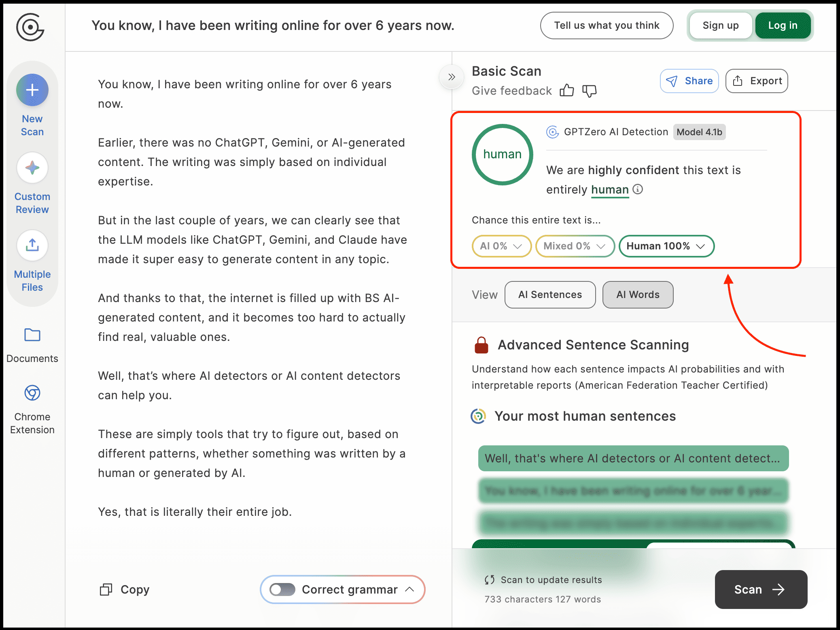Image resolution: width=840 pixels, height=630 pixels.
Task: Click the underlined human link
Action: pos(610,189)
